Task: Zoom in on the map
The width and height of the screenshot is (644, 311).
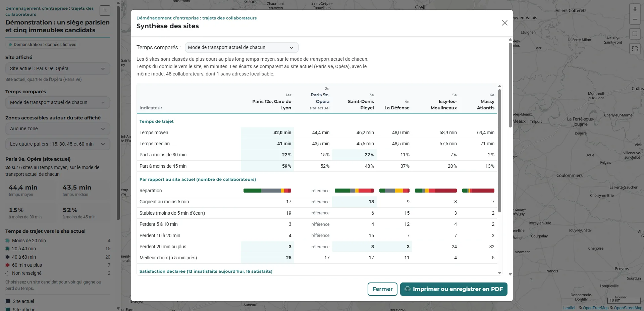Action: point(635,9)
